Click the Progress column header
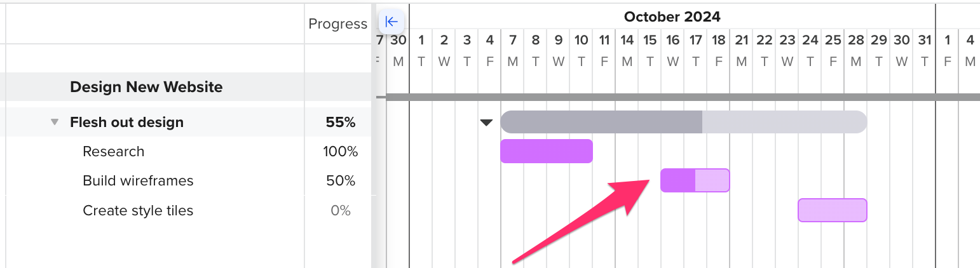This screenshot has width=980, height=268. pos(337,24)
